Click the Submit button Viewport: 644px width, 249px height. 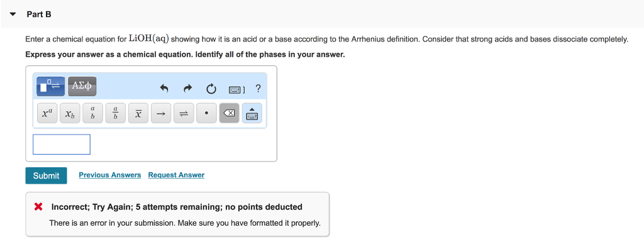tap(46, 175)
